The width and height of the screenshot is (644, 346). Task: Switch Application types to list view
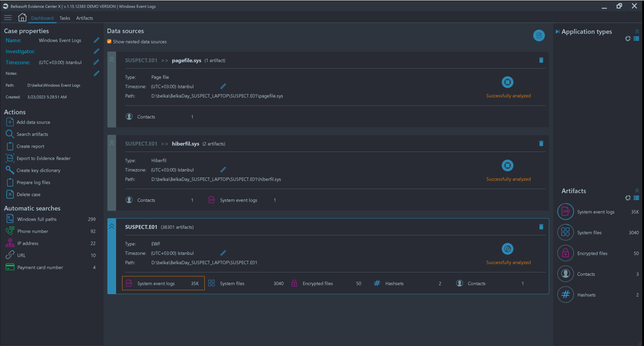[636, 39]
